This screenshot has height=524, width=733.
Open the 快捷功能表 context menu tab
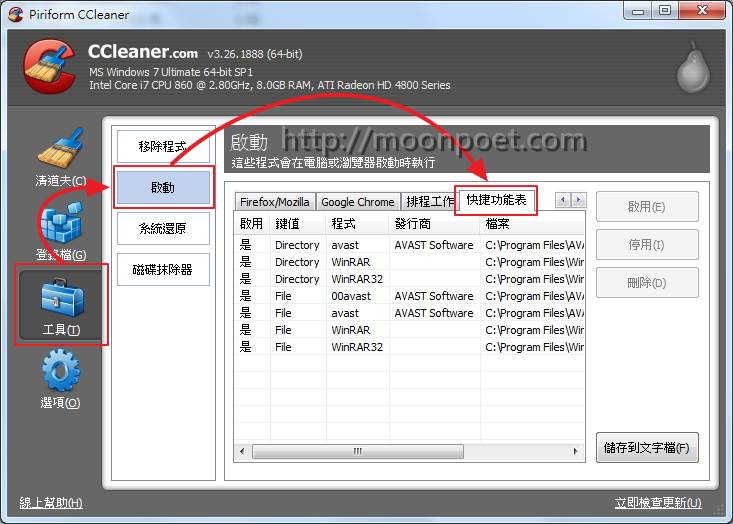click(x=496, y=200)
